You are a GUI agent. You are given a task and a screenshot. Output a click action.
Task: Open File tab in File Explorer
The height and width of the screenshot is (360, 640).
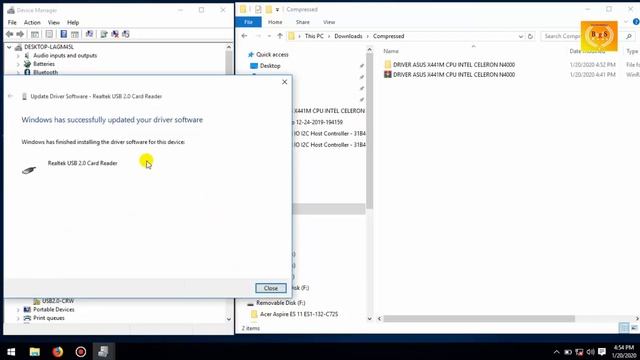pyautogui.click(x=248, y=22)
